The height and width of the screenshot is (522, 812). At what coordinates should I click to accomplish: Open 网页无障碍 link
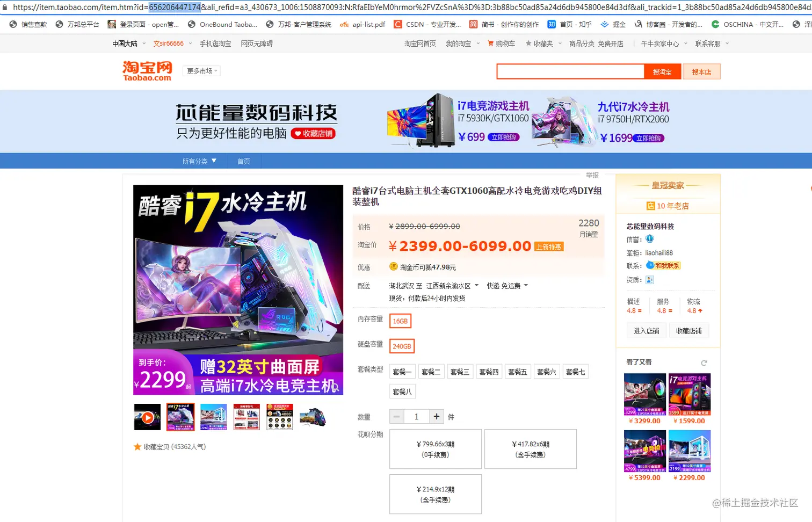point(257,44)
